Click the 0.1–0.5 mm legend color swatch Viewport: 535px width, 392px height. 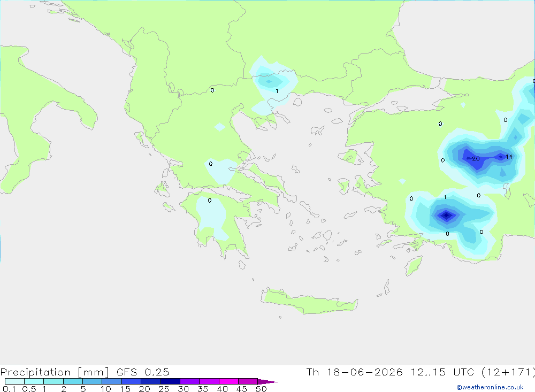14,381
